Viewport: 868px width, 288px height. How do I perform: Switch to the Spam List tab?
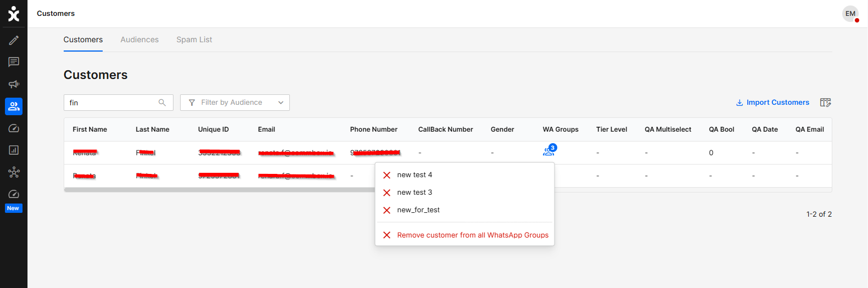(x=194, y=39)
